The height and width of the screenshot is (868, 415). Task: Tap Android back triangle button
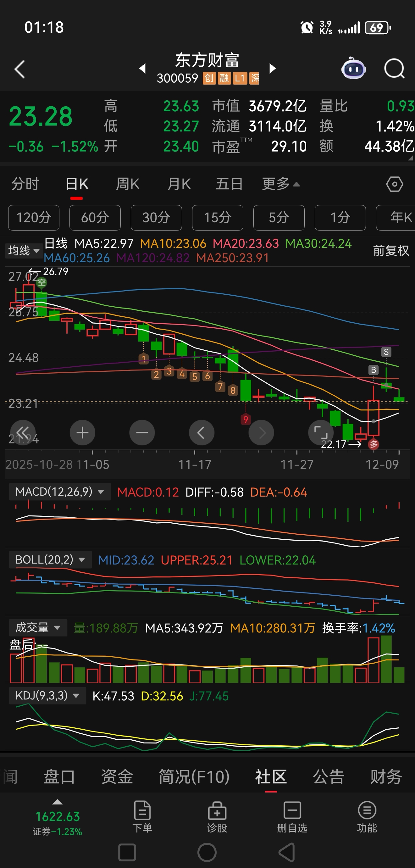287,853
